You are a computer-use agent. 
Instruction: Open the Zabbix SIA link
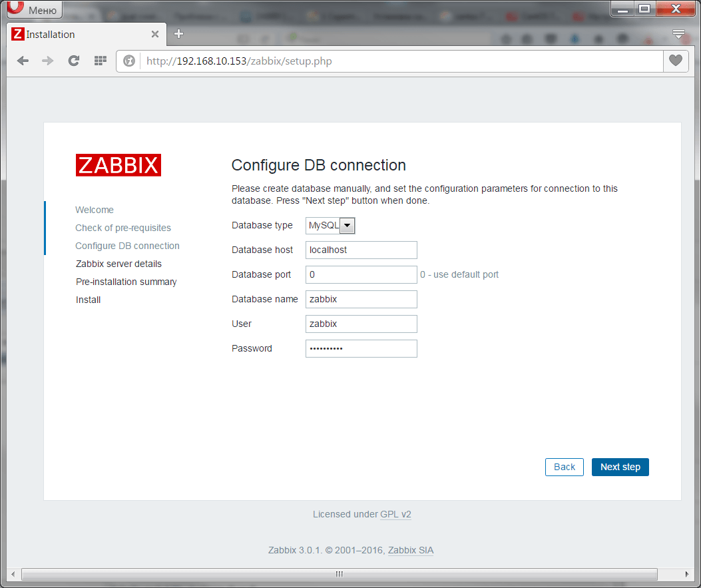click(411, 550)
